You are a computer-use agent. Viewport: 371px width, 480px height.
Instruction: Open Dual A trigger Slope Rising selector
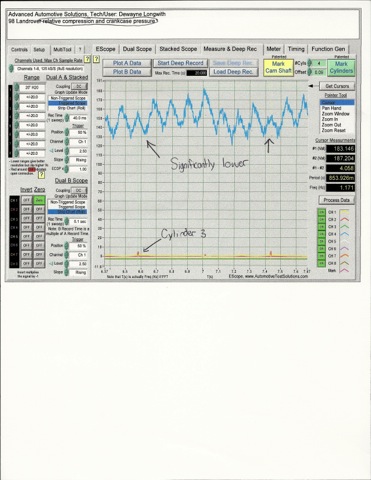[78, 160]
